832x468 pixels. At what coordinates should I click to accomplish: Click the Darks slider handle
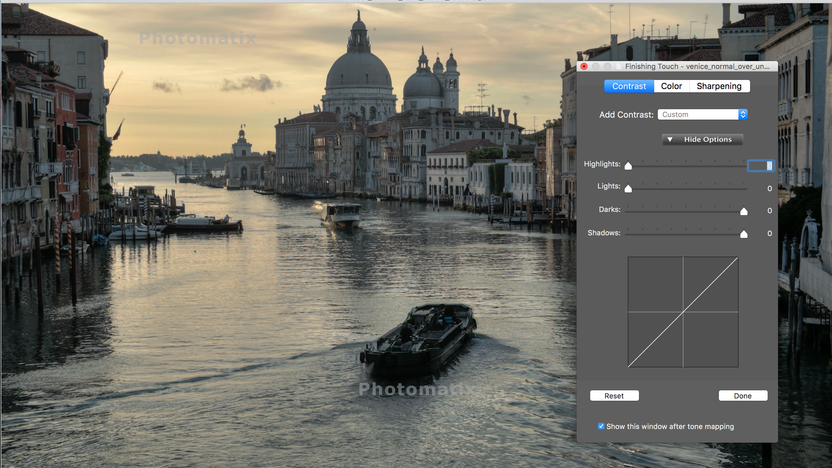pyautogui.click(x=744, y=211)
